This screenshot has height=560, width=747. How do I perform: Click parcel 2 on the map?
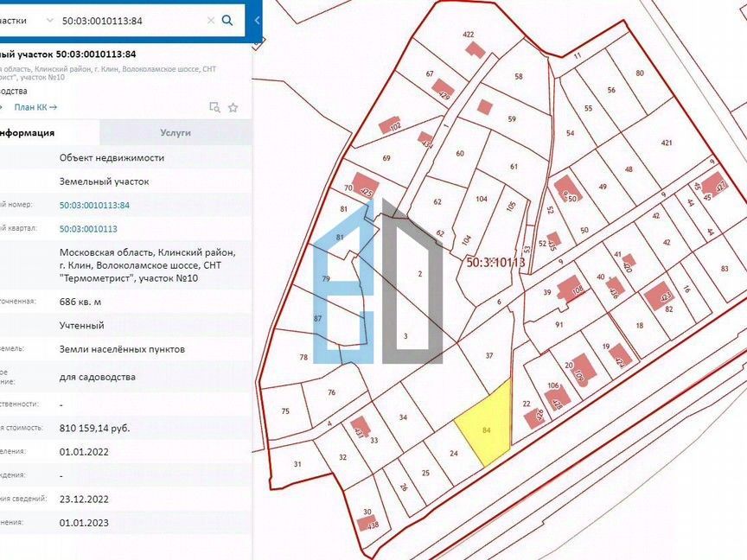point(419,274)
